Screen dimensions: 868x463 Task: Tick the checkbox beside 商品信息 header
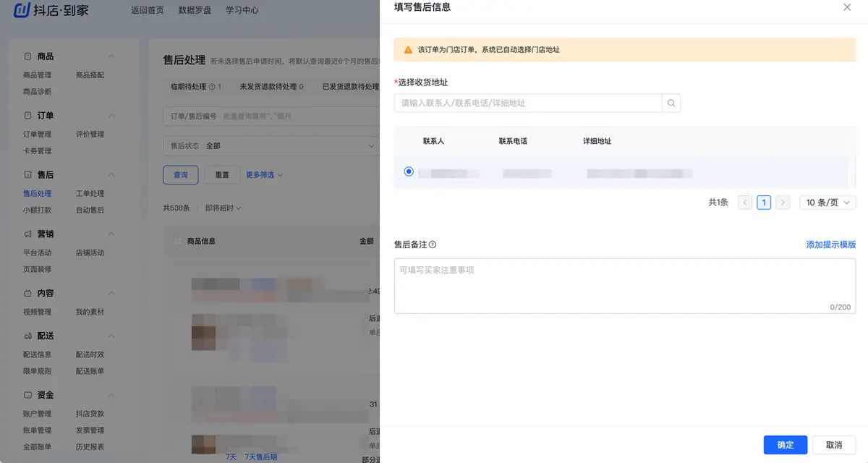click(178, 241)
